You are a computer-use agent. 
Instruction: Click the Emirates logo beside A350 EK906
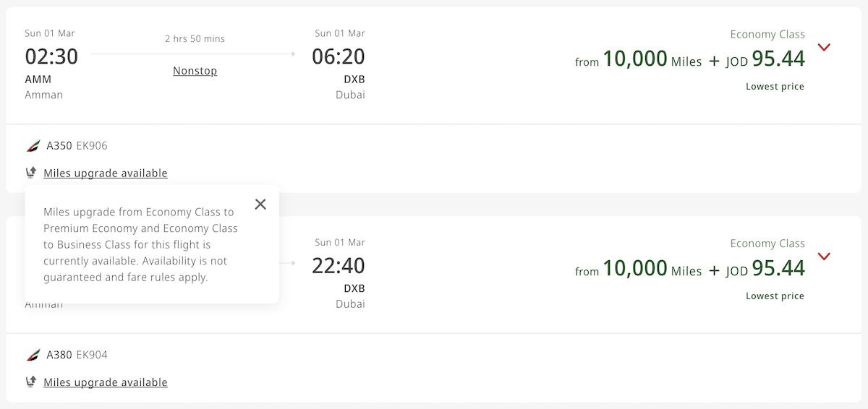pyautogui.click(x=33, y=146)
